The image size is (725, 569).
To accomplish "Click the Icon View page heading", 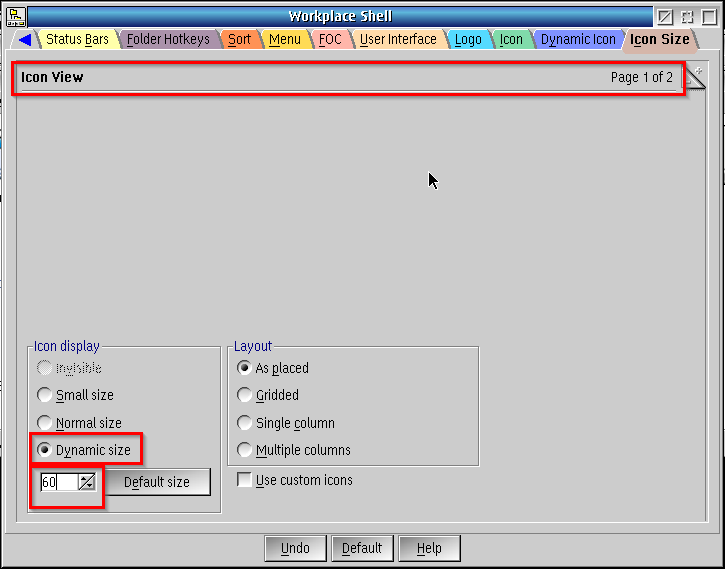I will pos(52,77).
